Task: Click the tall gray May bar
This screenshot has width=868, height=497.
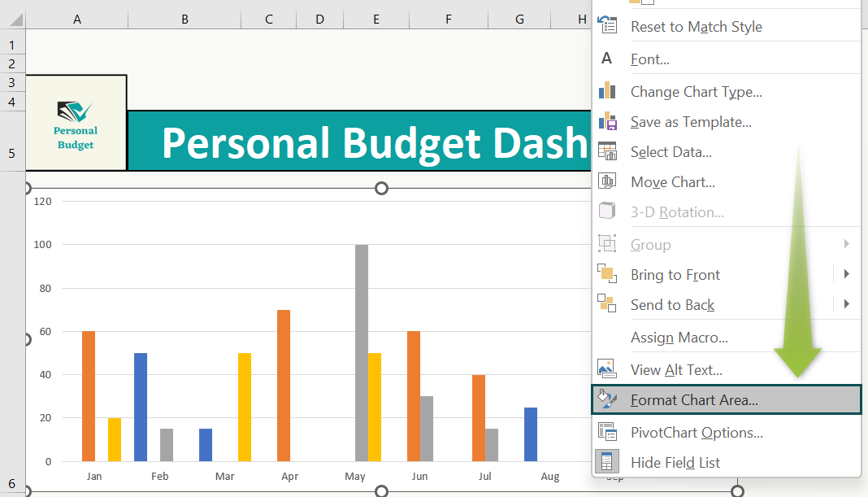Action: [362, 353]
